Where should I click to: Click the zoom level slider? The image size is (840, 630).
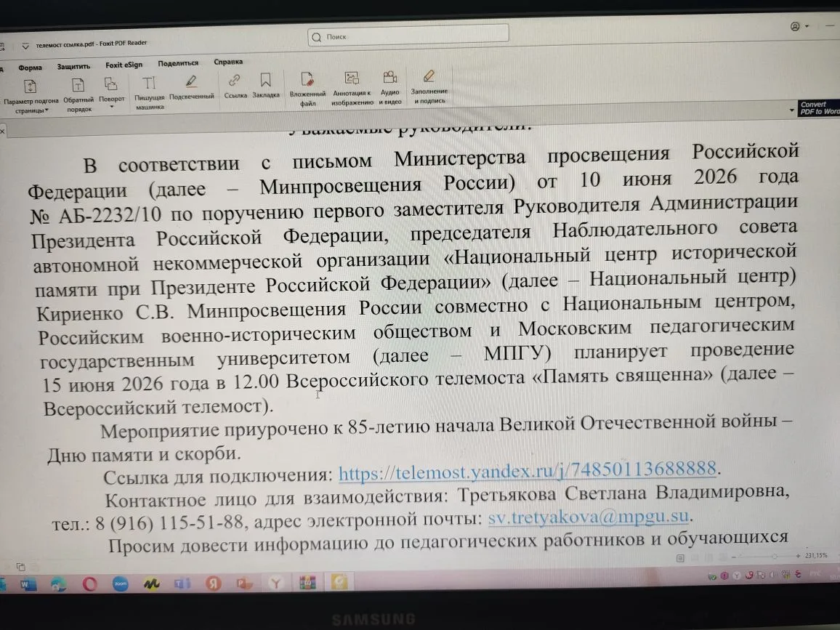tap(764, 557)
